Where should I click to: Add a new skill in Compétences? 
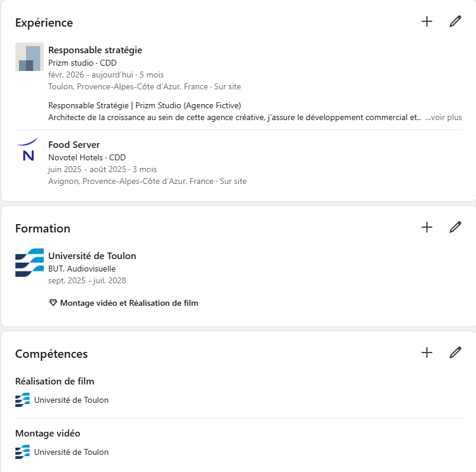(x=427, y=353)
